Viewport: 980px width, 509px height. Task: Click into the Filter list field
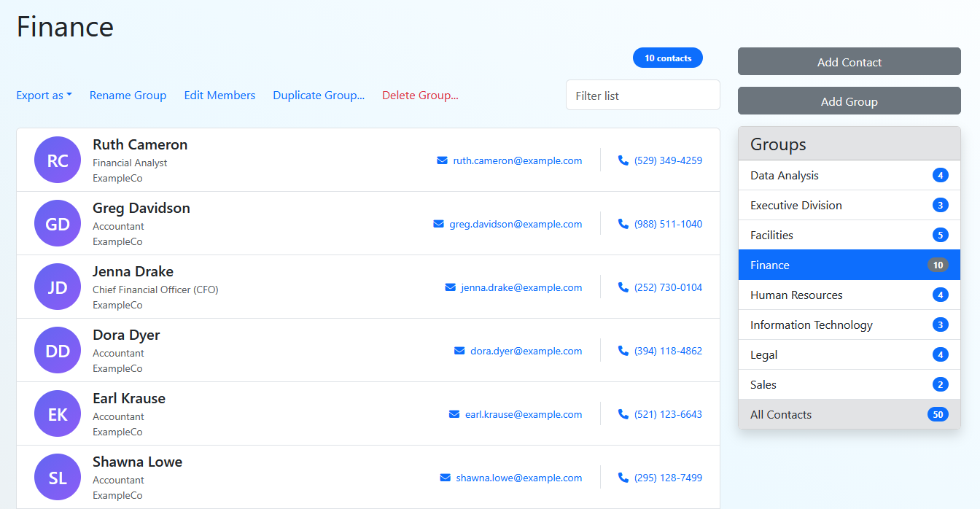coord(643,95)
